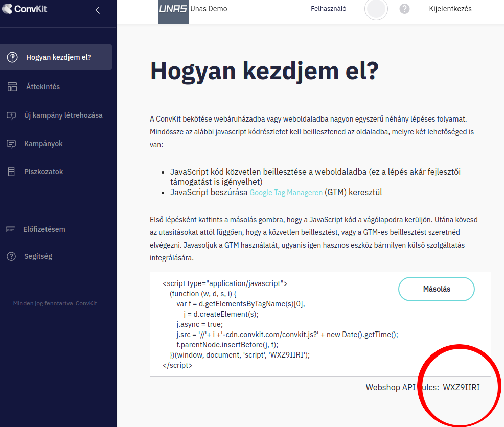Click the UNAS logo square
The height and width of the screenshot is (427, 504).
pos(173,11)
